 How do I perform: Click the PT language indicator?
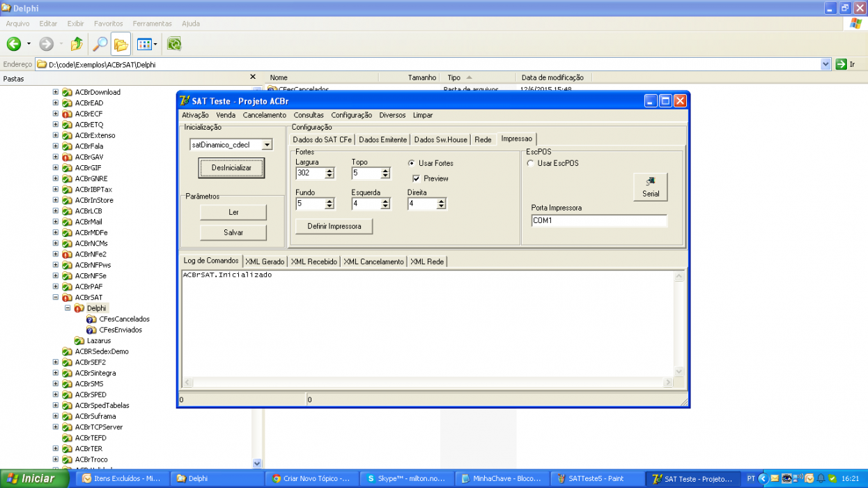pos(750,479)
